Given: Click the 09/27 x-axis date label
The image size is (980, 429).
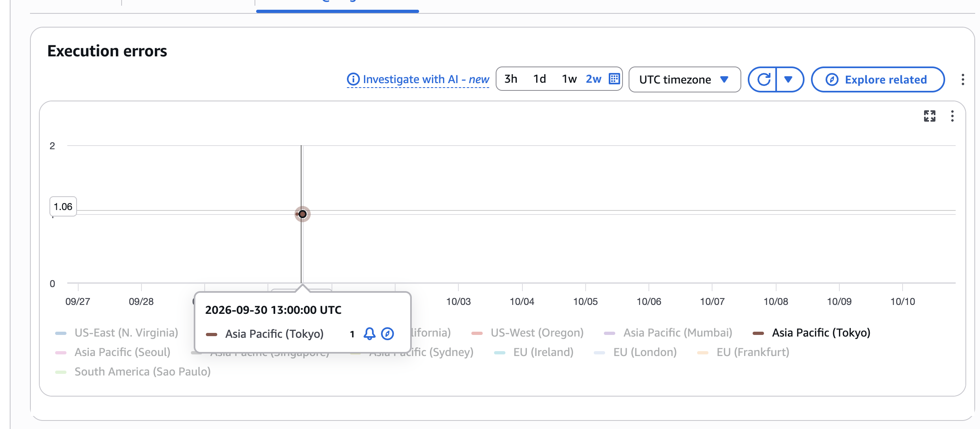Looking at the screenshot, I should point(78,302).
